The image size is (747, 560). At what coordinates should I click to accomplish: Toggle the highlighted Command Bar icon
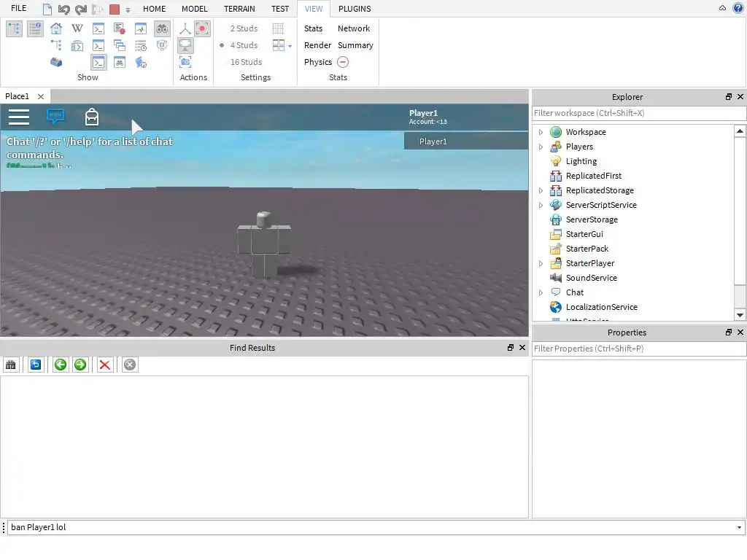pos(98,62)
